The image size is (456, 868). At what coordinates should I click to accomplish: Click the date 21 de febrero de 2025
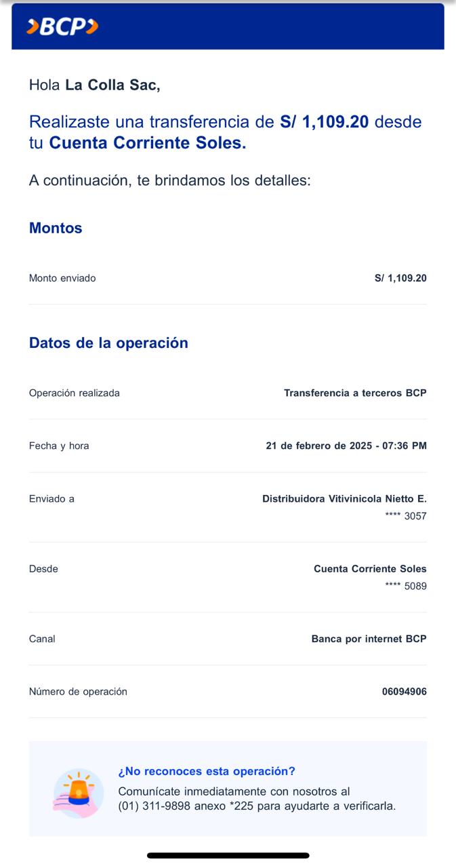[318, 446]
